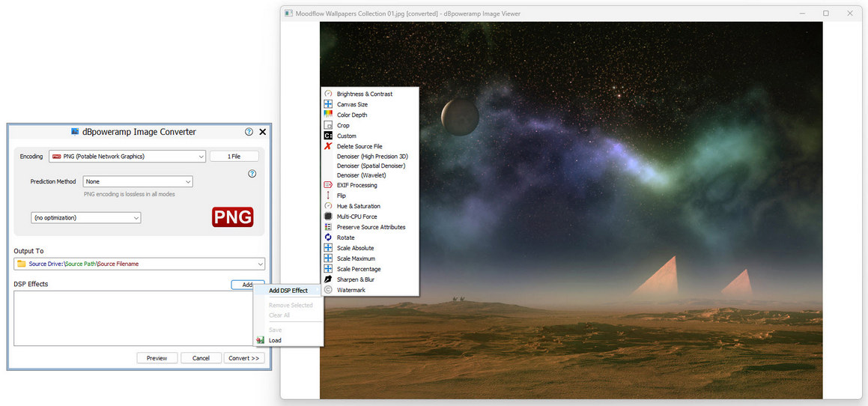Open the Prediction Method dropdown
This screenshot has width=868, height=406.
(138, 181)
